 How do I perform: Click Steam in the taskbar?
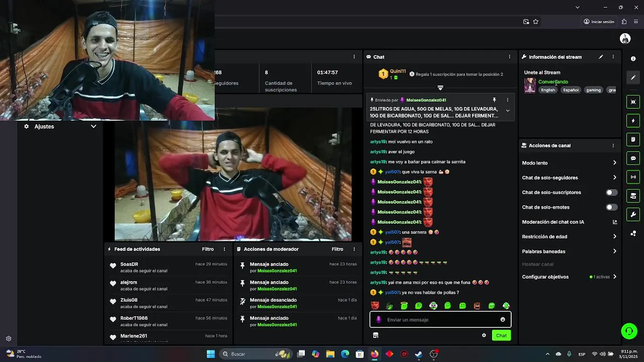point(419,354)
